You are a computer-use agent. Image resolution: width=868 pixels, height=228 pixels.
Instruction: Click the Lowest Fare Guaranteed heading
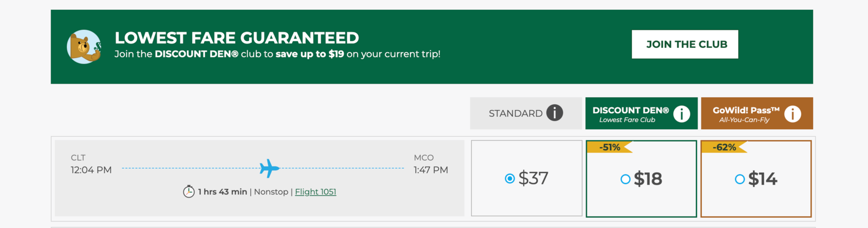pyautogui.click(x=237, y=38)
